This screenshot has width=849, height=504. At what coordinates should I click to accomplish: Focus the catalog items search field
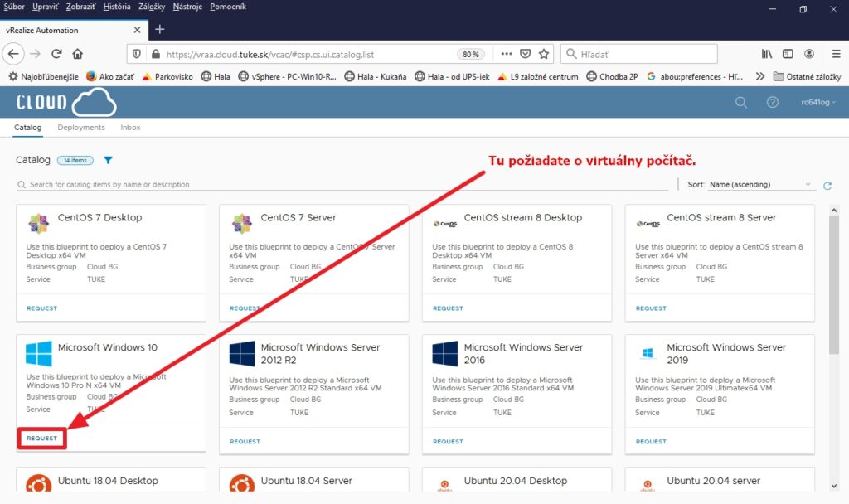point(340,185)
